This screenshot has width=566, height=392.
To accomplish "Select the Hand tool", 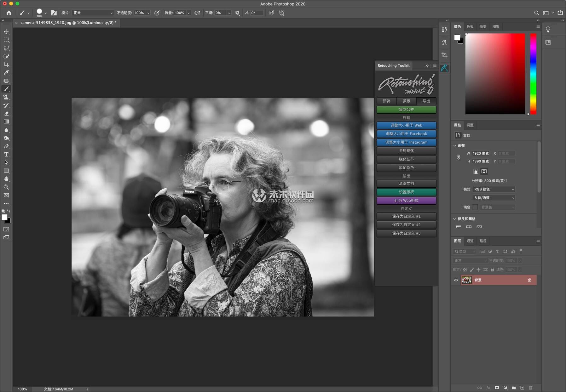I will (x=6, y=179).
